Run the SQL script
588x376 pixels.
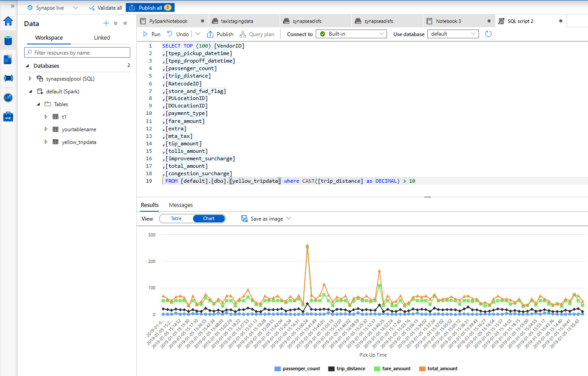152,34
